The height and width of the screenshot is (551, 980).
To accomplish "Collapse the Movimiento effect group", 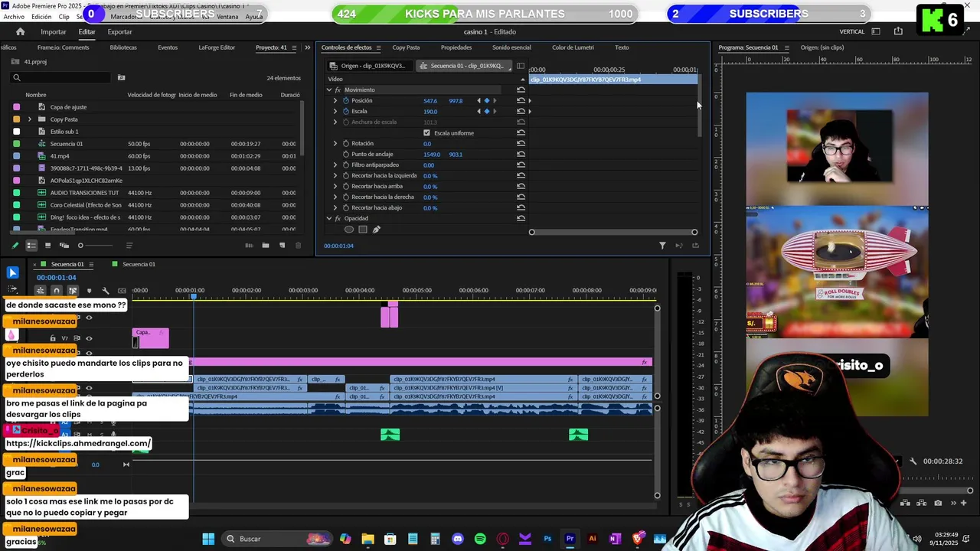I will pos(329,90).
